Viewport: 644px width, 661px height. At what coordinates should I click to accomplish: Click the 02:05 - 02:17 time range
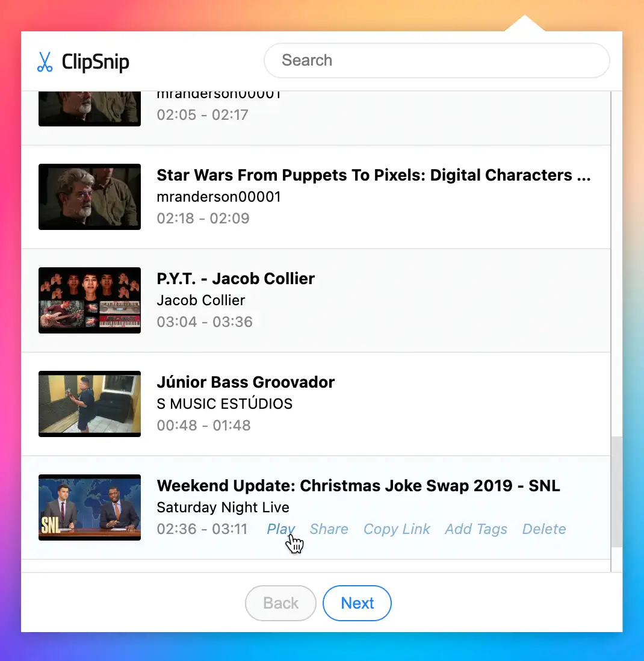click(x=202, y=114)
